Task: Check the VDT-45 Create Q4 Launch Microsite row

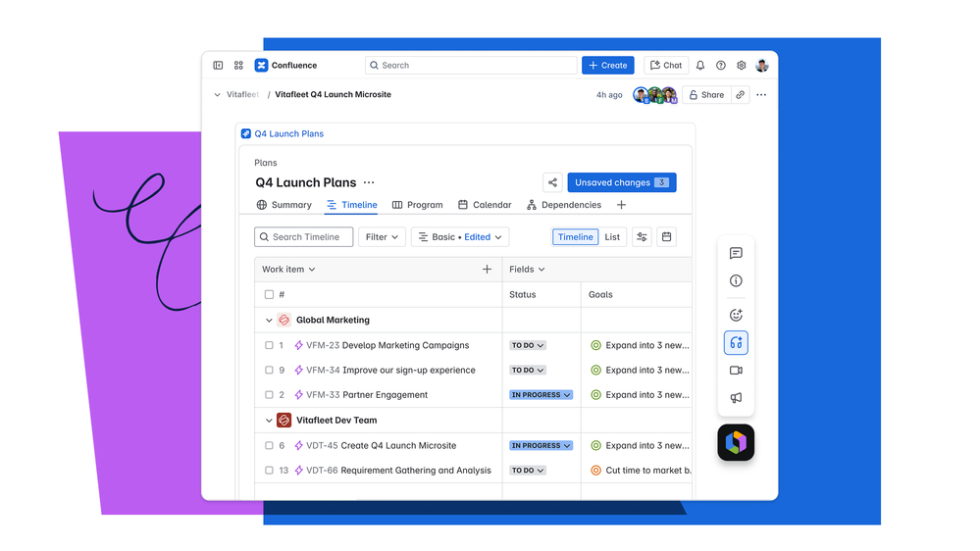Action: 269,445
